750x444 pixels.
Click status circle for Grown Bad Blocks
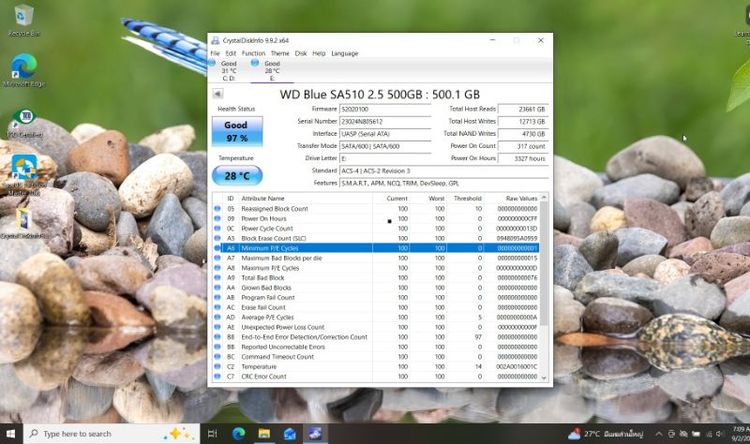(x=217, y=288)
